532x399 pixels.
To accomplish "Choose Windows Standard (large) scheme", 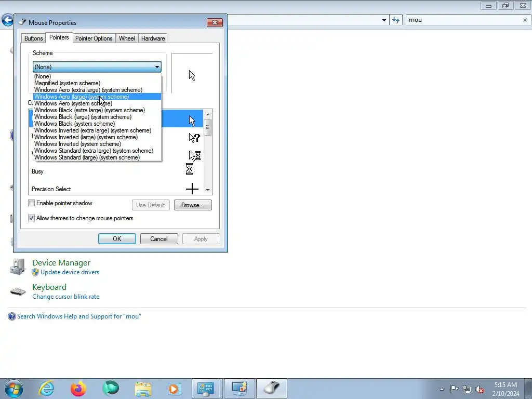I will tap(97, 157).
